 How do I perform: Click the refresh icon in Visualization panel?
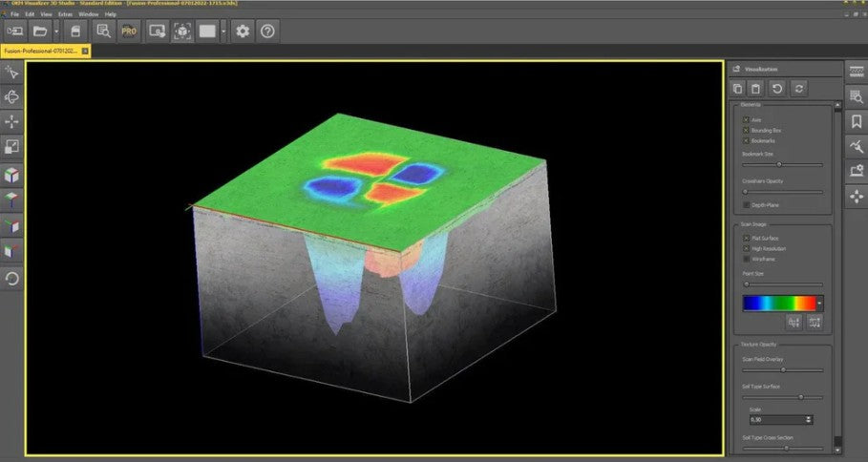pos(799,88)
